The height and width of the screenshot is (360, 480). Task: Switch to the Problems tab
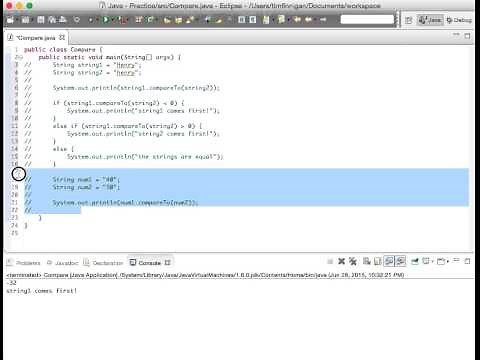click(24, 263)
